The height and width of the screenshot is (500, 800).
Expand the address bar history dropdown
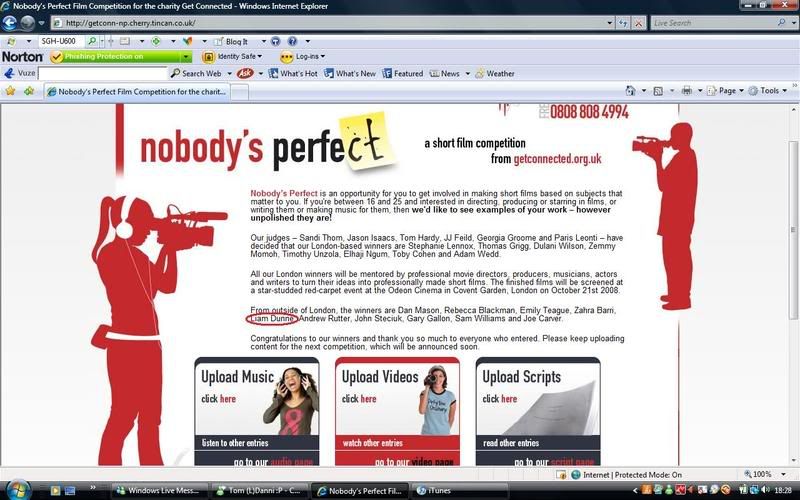click(x=610, y=23)
